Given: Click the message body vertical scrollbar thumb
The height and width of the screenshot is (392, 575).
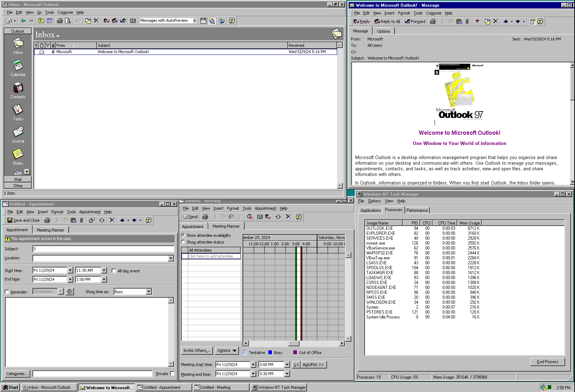Looking at the screenshot, I should [572, 84].
